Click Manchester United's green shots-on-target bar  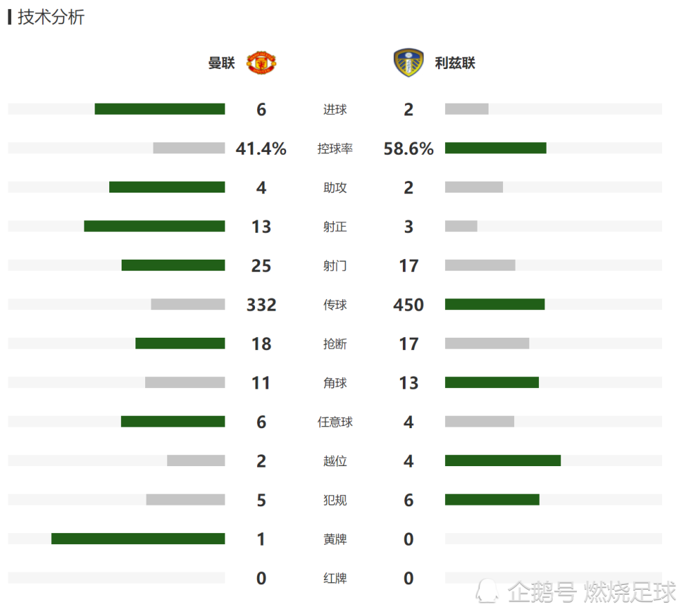155,226
